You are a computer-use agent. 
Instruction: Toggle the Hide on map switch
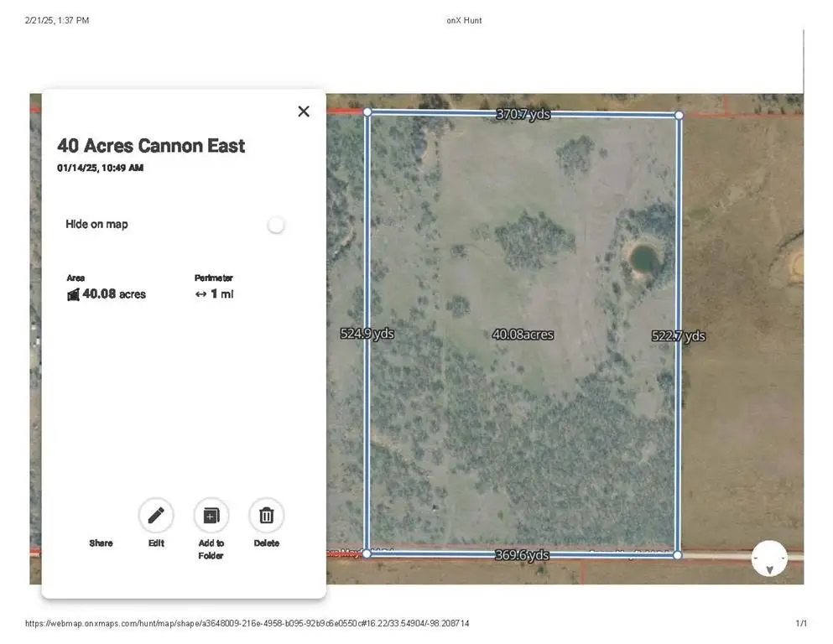(x=275, y=225)
